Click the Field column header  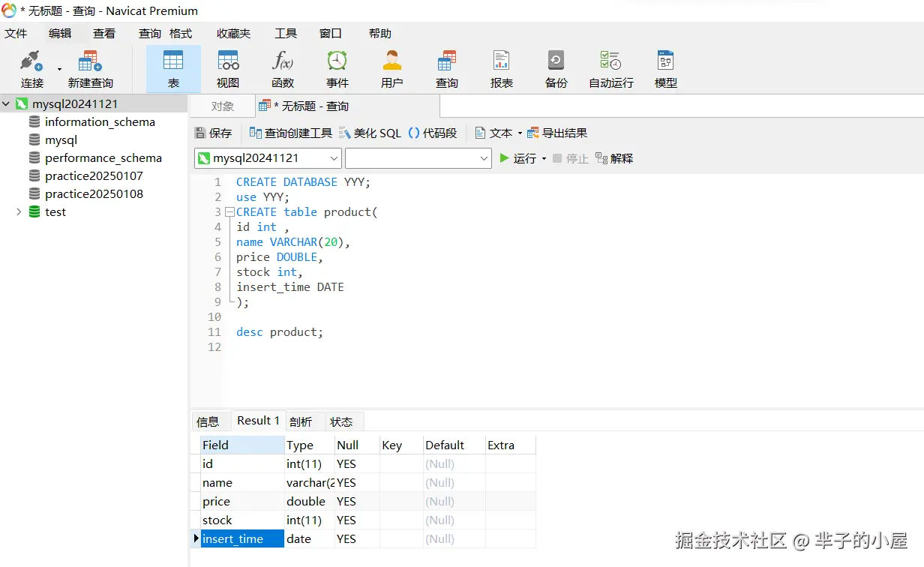coord(242,445)
